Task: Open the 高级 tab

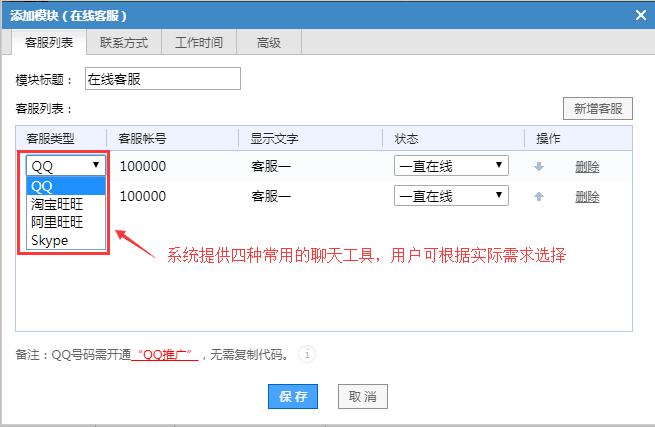Action: click(269, 42)
